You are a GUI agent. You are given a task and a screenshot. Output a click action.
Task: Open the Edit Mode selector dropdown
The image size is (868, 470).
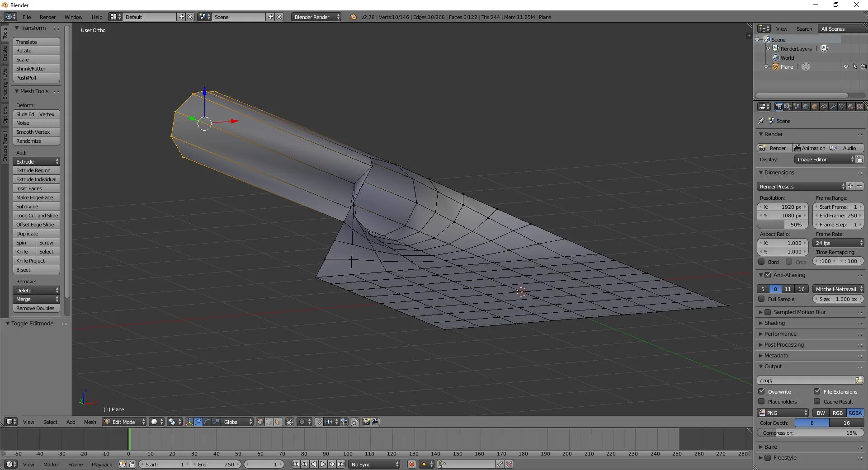(x=123, y=422)
